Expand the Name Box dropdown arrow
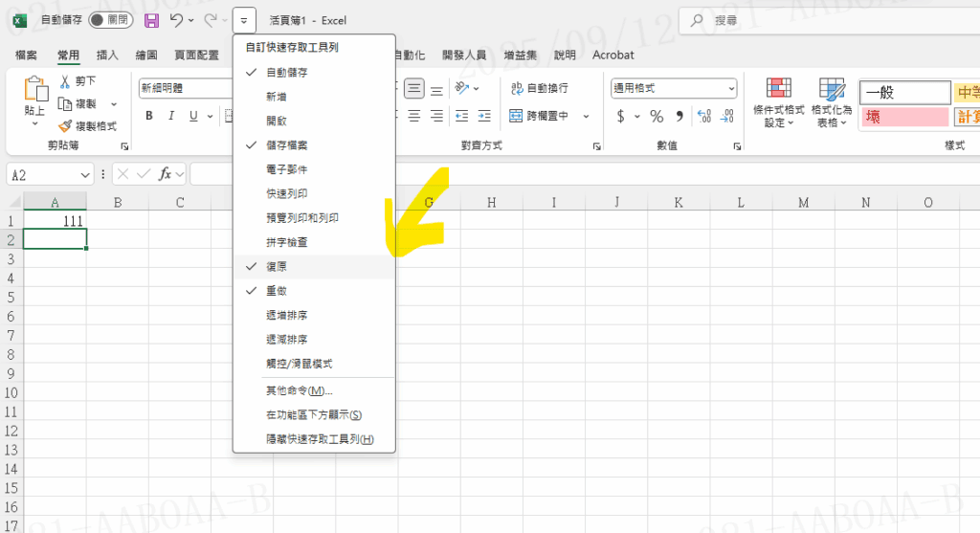 85,174
